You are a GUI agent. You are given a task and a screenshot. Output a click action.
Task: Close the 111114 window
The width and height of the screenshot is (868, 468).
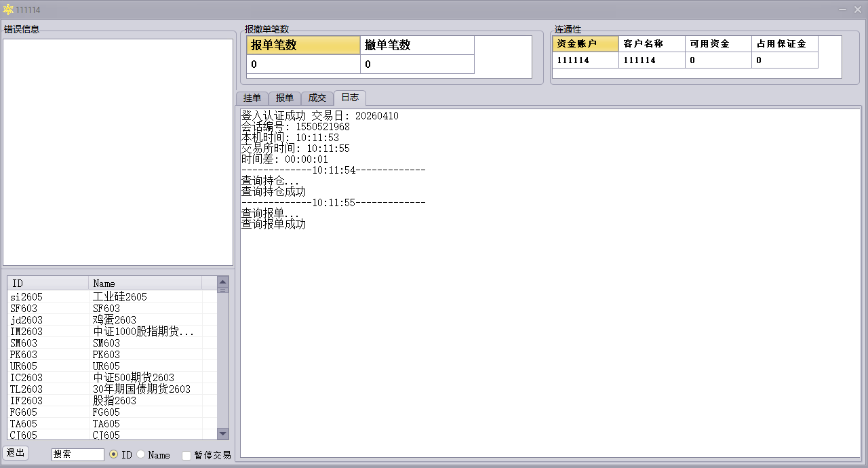click(859, 9)
